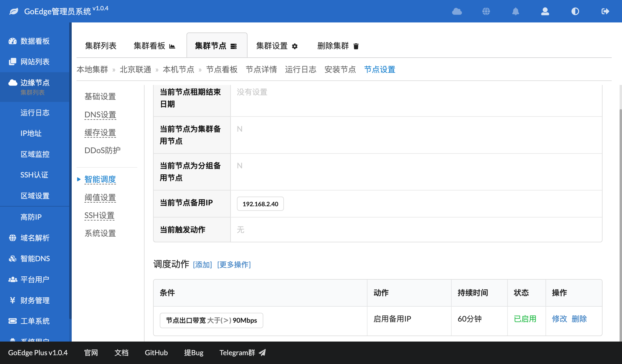This screenshot has height=364, width=622.
Task: Go to 本地集群 breadcrumb
Action: (x=92, y=70)
